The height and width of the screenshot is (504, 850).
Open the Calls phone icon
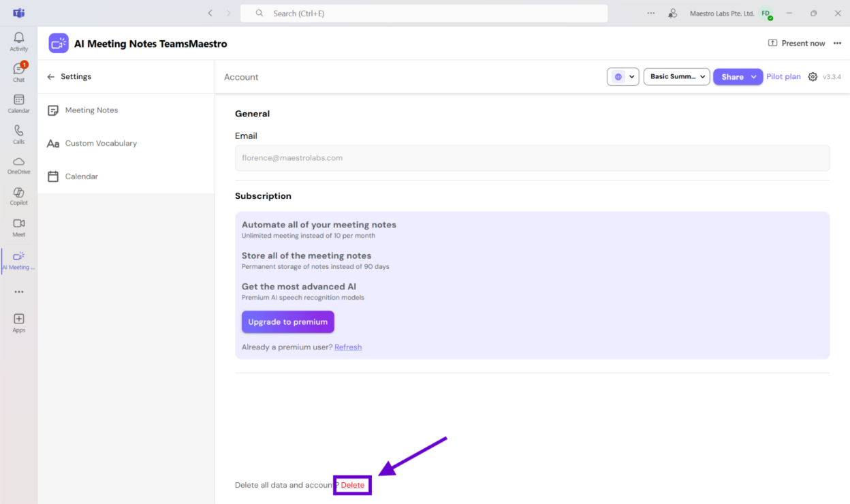tap(18, 134)
